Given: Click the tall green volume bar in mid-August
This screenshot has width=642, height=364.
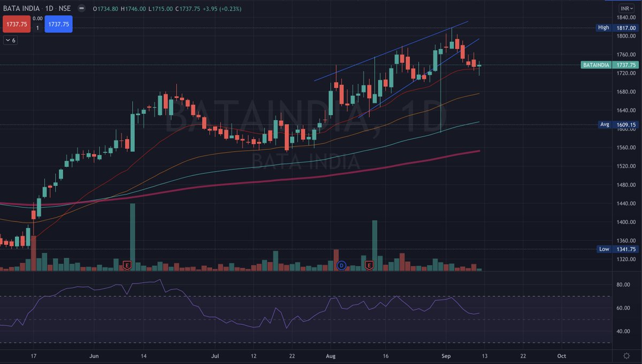Looking at the screenshot, I should click(374, 246).
